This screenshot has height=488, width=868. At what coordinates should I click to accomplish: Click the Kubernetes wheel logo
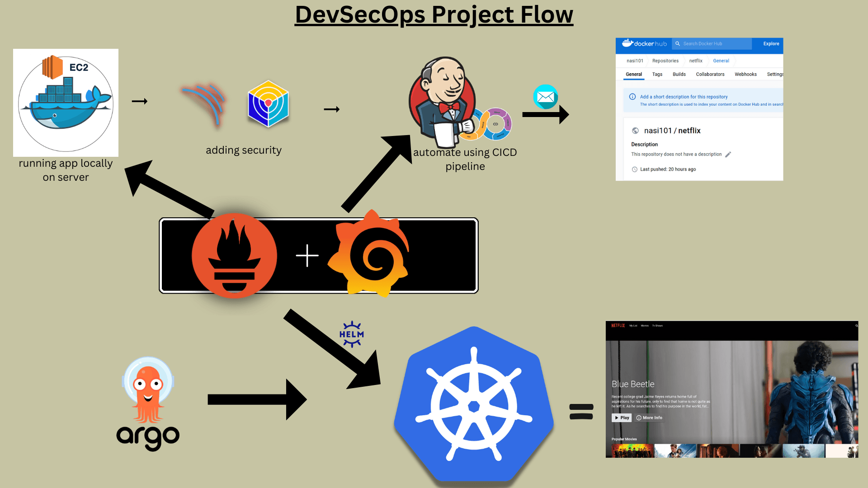[473, 406]
